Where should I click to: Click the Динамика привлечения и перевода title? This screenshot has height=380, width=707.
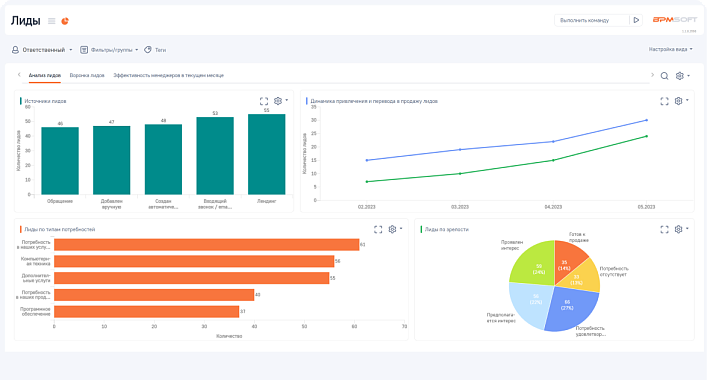[x=374, y=101]
